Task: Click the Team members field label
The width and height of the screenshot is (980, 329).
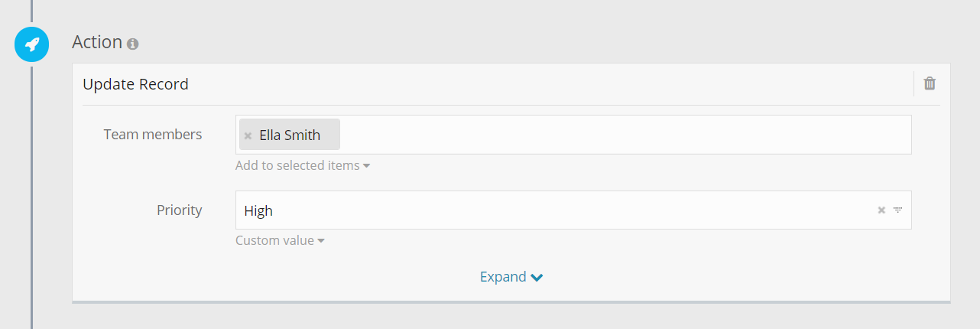Action: pos(153,135)
